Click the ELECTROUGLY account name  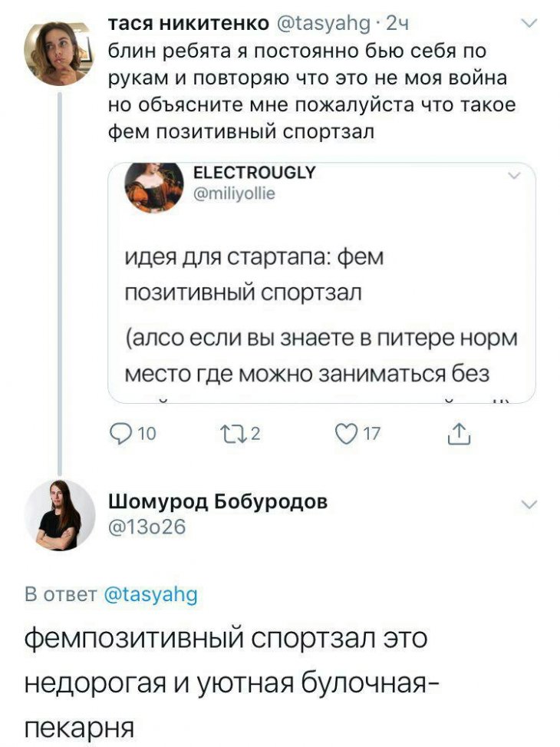click(x=255, y=174)
